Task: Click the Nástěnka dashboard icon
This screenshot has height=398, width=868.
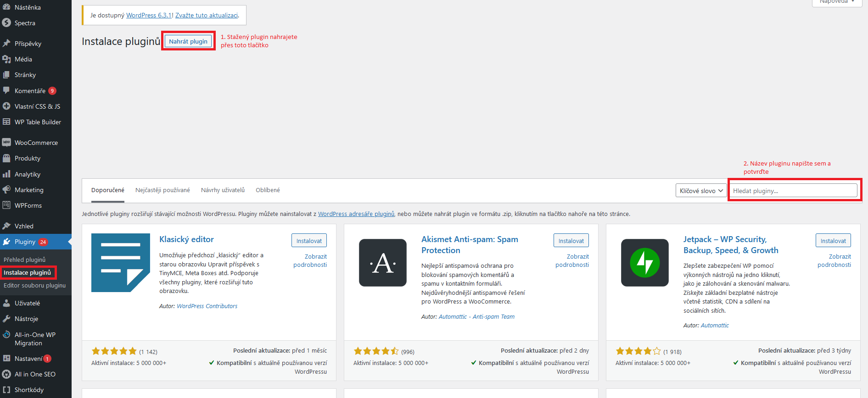Action: coord(6,7)
